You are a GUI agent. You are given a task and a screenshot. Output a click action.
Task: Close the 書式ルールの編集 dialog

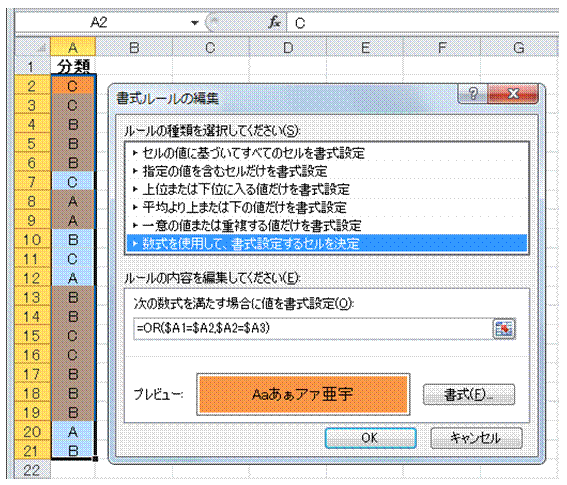tap(512, 94)
